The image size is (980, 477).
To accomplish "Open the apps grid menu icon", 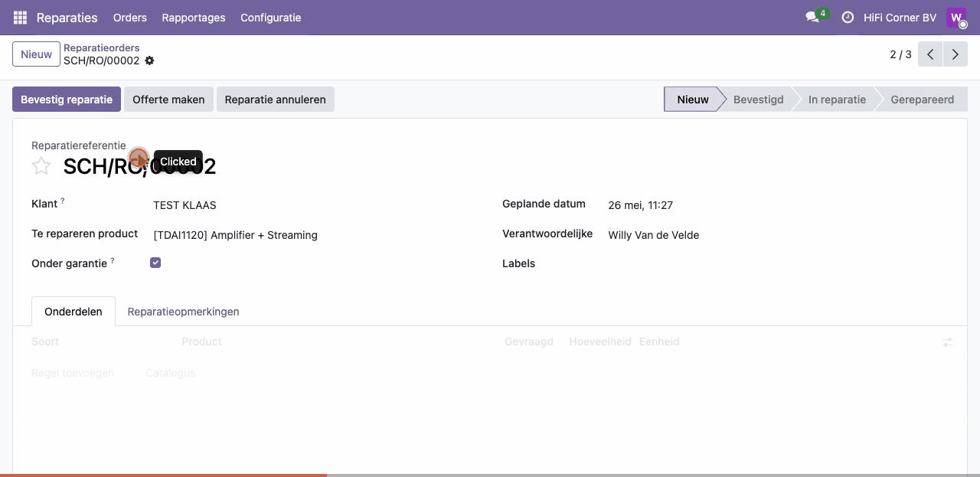I will 20,17.
